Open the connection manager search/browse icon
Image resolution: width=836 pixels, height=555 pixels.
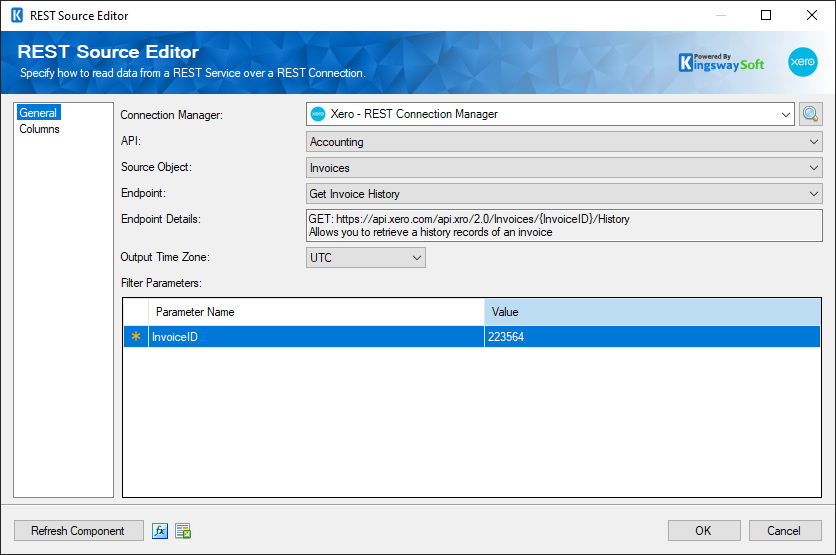810,114
